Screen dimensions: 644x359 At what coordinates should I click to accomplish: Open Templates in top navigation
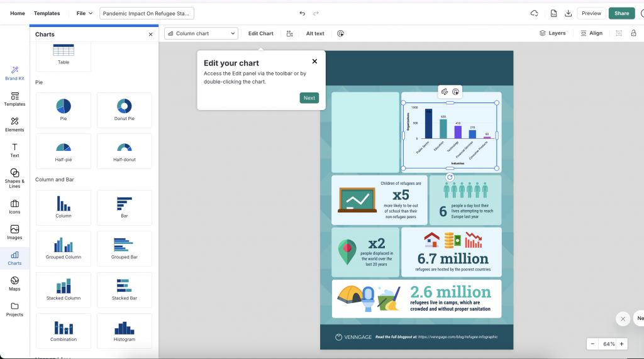click(47, 13)
